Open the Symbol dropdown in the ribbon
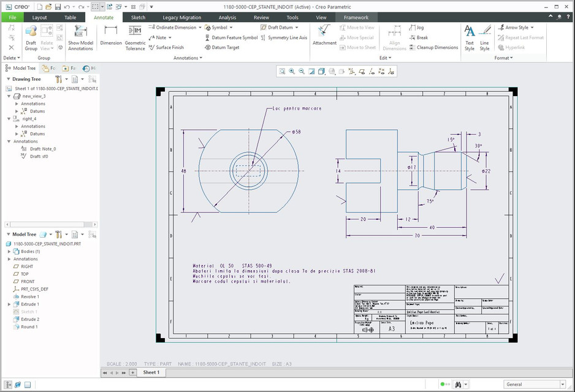Viewport: 575px width, 392px height. 219,27
